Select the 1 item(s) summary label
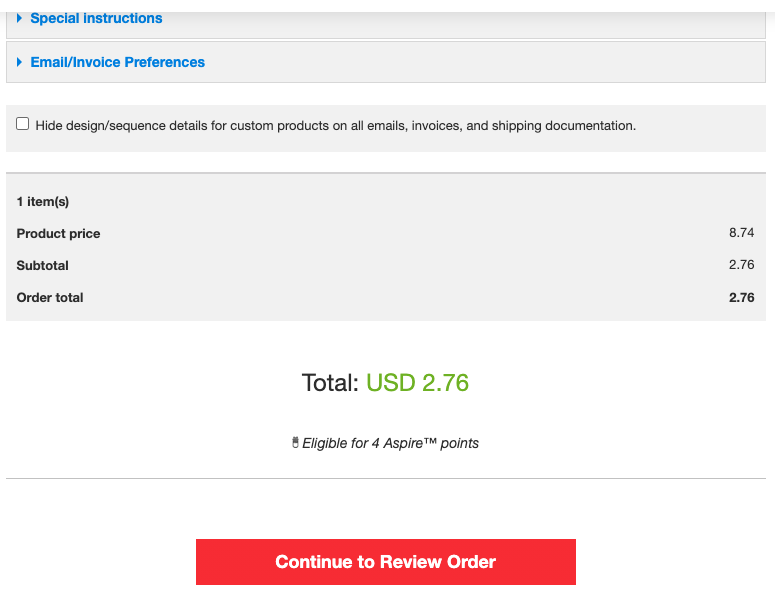775x591 pixels. coord(43,202)
